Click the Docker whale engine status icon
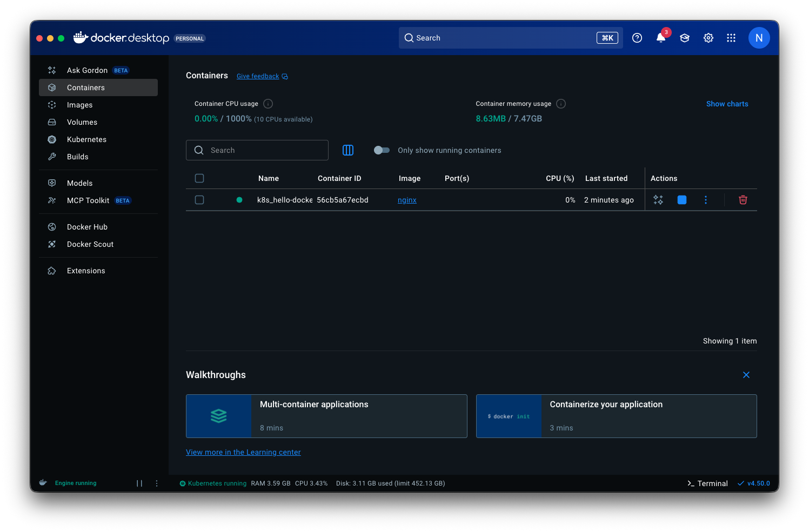809x532 pixels. pos(43,483)
